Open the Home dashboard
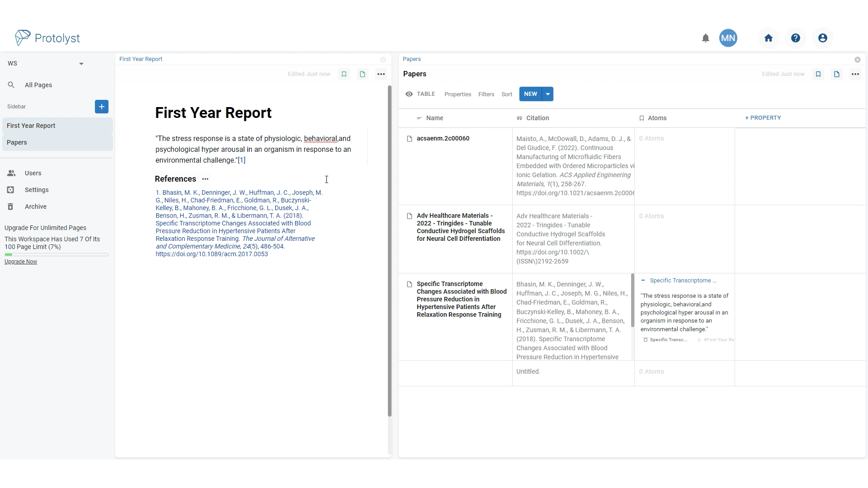868x488 pixels. tap(769, 38)
